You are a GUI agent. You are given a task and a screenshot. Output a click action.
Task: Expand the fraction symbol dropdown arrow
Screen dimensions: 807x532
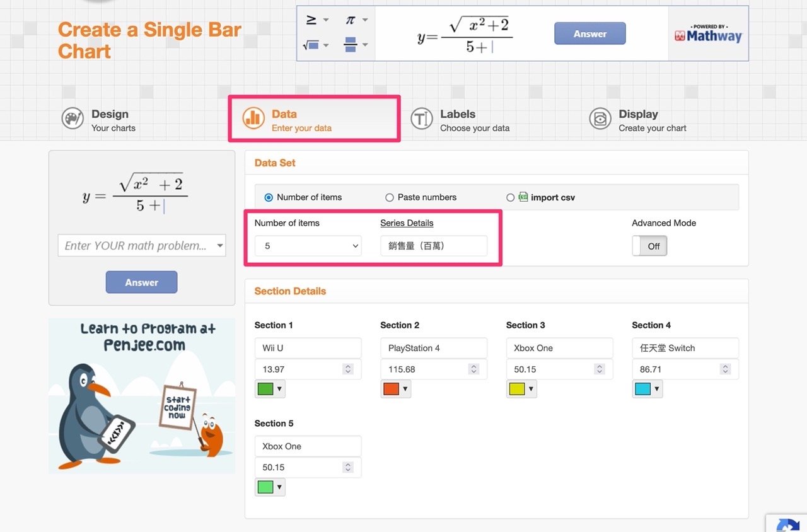[365, 45]
